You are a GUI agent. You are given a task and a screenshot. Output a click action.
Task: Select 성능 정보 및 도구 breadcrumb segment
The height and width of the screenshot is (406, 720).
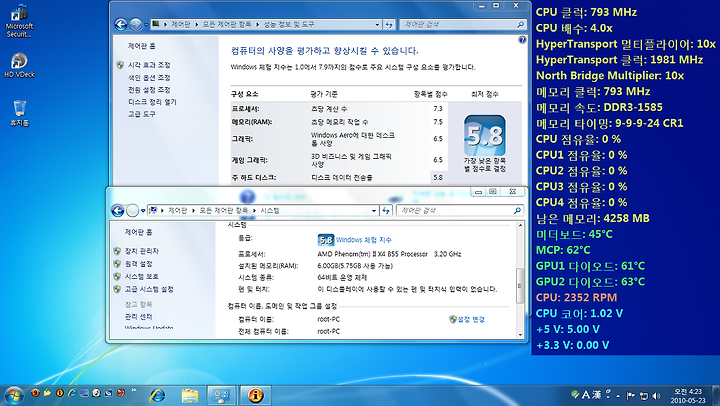click(288, 24)
